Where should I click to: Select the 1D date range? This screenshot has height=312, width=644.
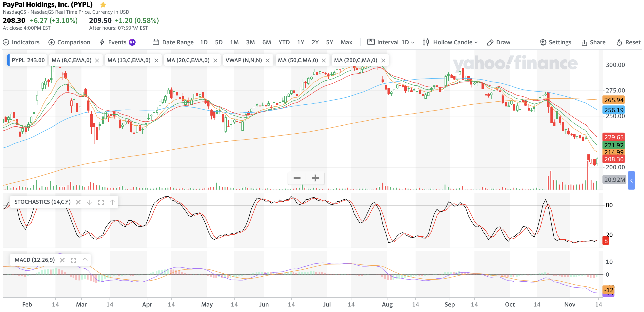click(x=204, y=42)
